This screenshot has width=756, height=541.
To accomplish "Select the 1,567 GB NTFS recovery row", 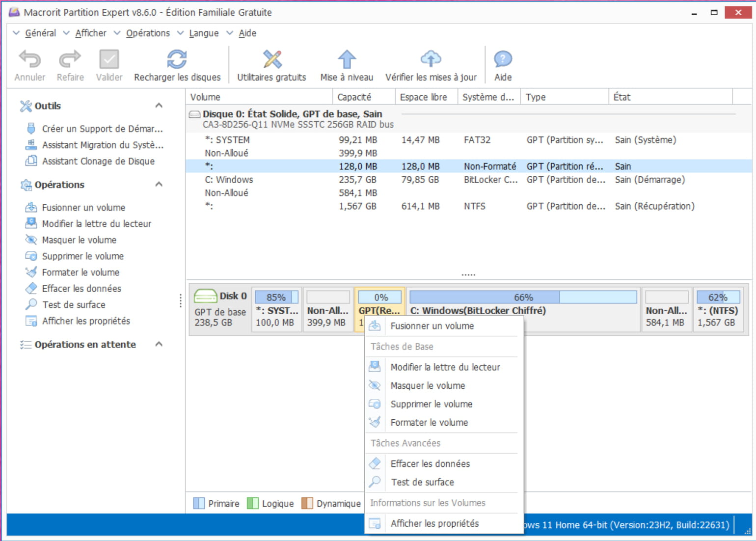I will click(469, 206).
